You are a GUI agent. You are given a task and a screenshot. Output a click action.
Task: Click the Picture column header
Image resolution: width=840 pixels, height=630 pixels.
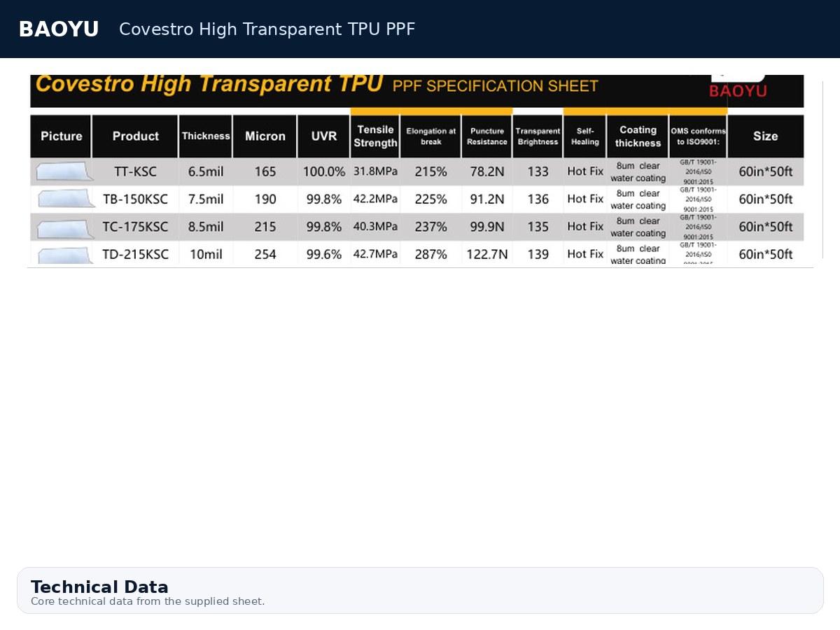(x=61, y=136)
